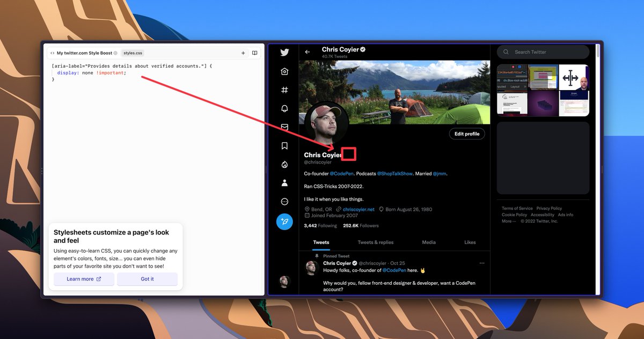Screen dimensions: 644x339
Task: Click the blue Boost feather icon
Action: pos(284,222)
